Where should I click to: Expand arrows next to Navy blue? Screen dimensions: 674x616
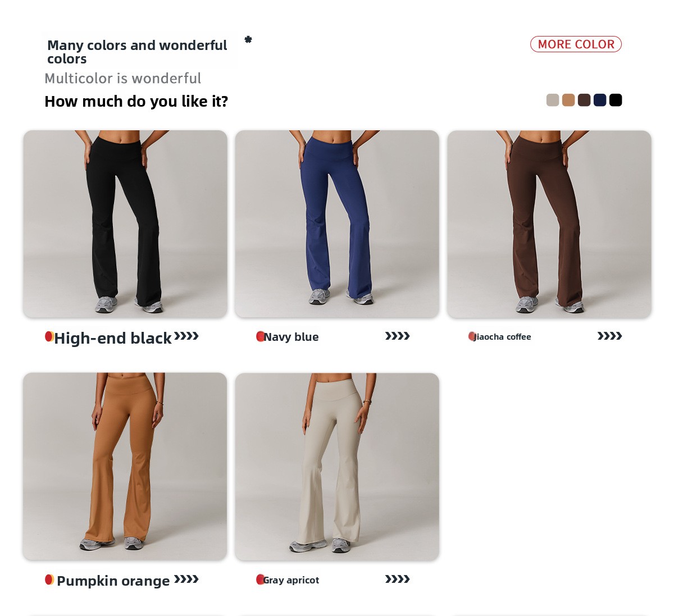point(398,336)
